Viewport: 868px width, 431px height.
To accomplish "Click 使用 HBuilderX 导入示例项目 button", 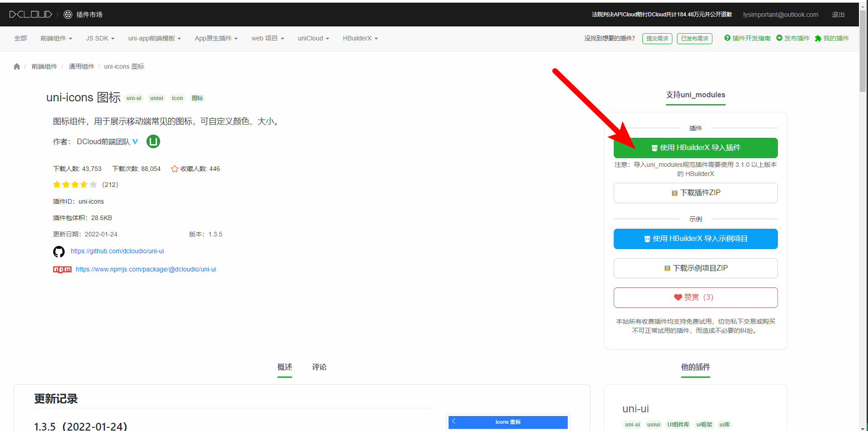I will (696, 239).
